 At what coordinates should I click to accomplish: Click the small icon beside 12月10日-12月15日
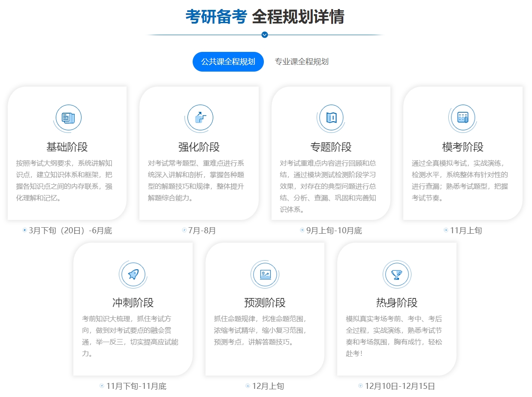tap(360, 386)
